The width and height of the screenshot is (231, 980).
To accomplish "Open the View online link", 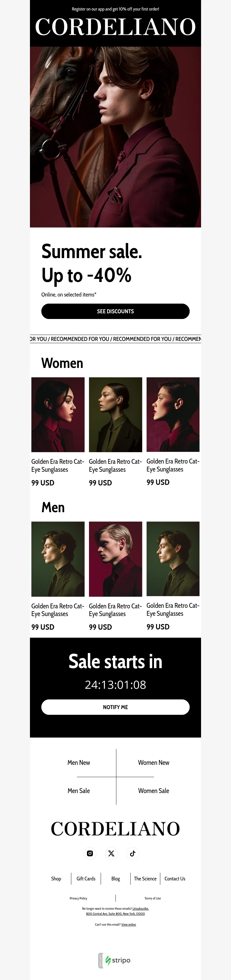I will (x=128, y=925).
